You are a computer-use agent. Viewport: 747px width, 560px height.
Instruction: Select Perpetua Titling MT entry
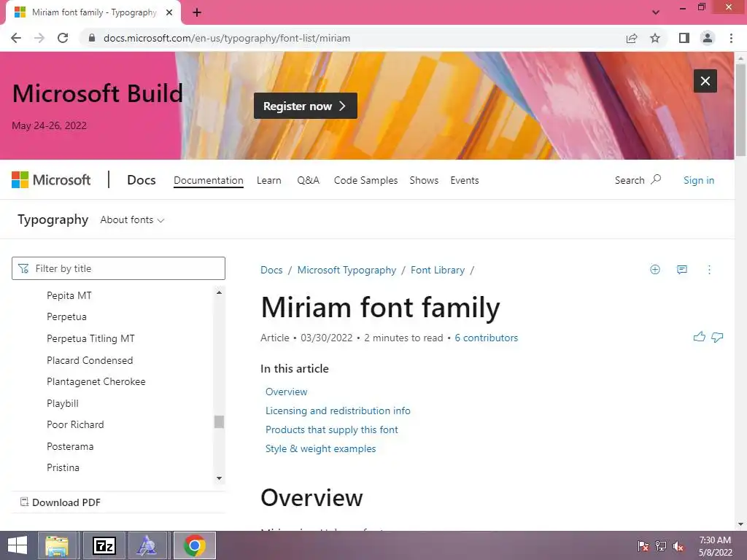90,338
